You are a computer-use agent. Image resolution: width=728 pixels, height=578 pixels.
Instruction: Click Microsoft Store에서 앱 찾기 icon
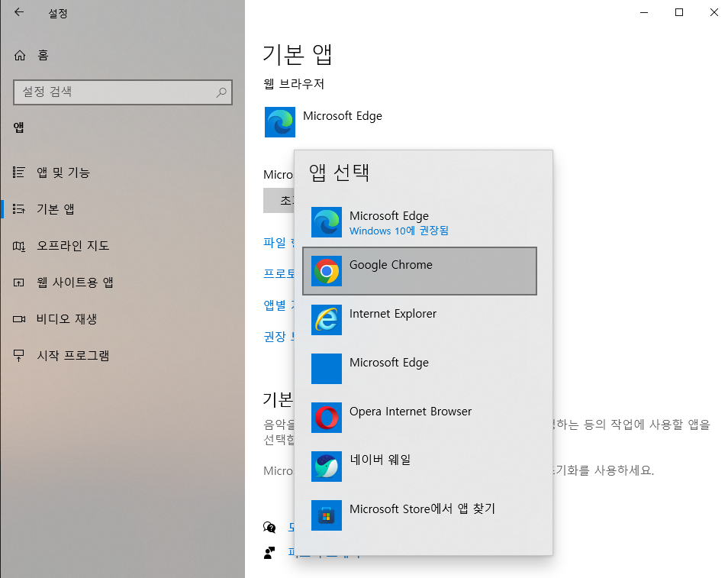[x=327, y=515]
